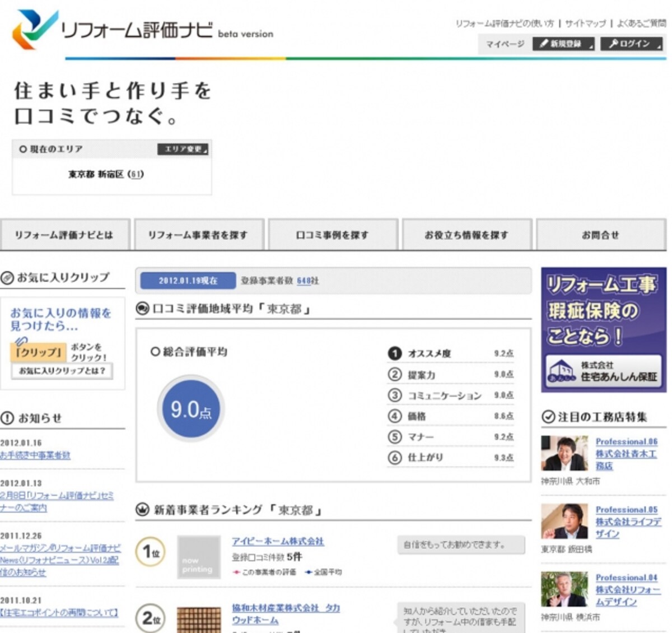Open the メールマガジン Vol2 news link
Image resolution: width=672 pixels, height=633 pixels.
point(60,560)
